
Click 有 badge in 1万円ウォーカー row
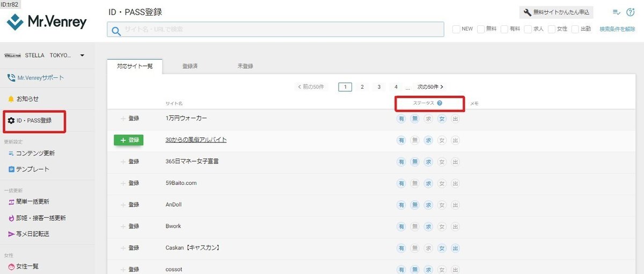coord(401,119)
